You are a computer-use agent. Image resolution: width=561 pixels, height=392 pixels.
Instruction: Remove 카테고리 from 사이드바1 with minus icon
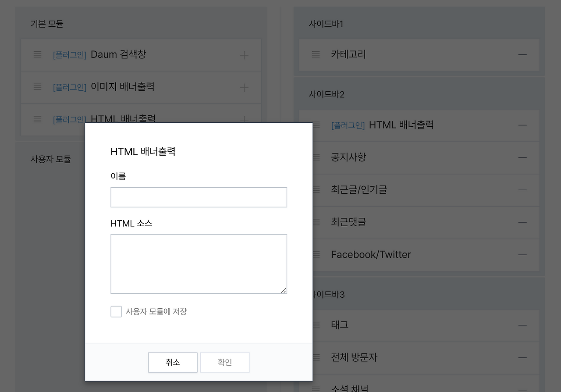pos(522,54)
